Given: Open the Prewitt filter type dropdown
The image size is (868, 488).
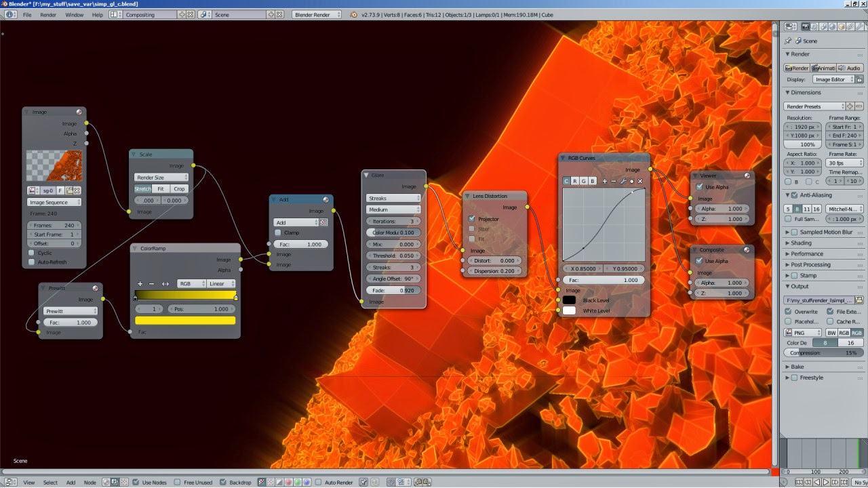Looking at the screenshot, I should [x=70, y=311].
